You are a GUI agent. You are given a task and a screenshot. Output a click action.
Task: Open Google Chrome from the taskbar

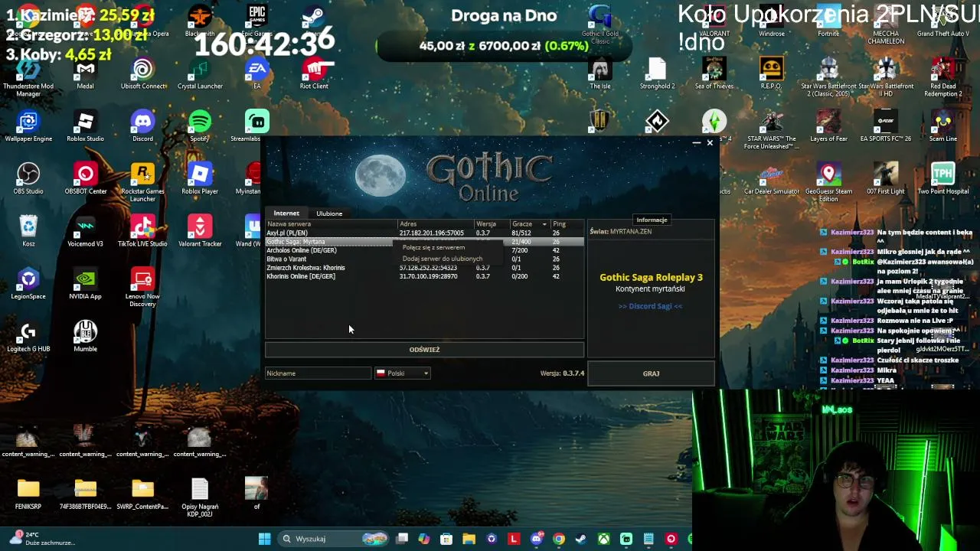pos(559,539)
